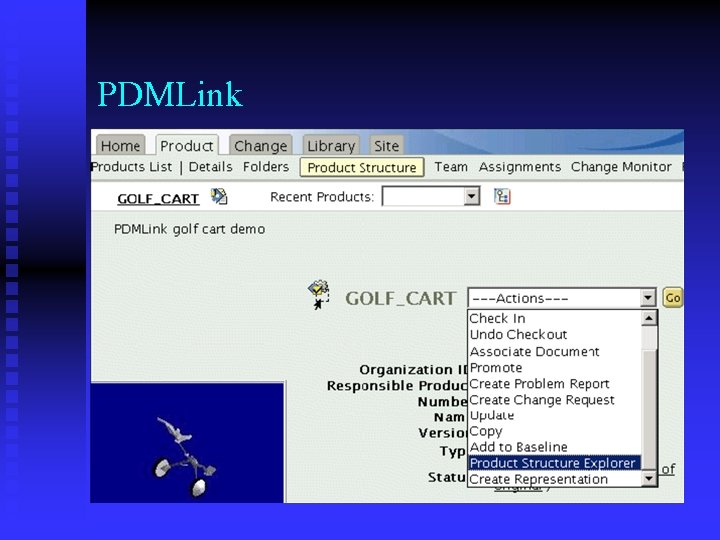Open the Assignments sub-tab

pos(520,167)
